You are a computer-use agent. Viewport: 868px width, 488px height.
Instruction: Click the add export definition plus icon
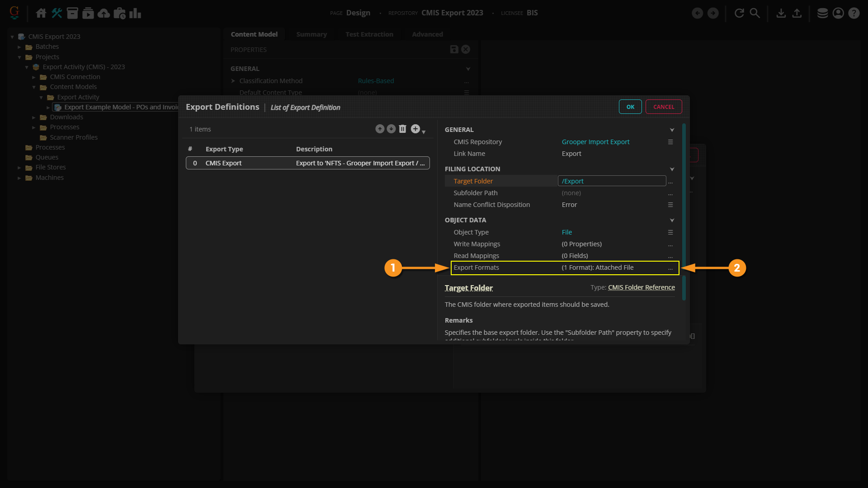(415, 129)
